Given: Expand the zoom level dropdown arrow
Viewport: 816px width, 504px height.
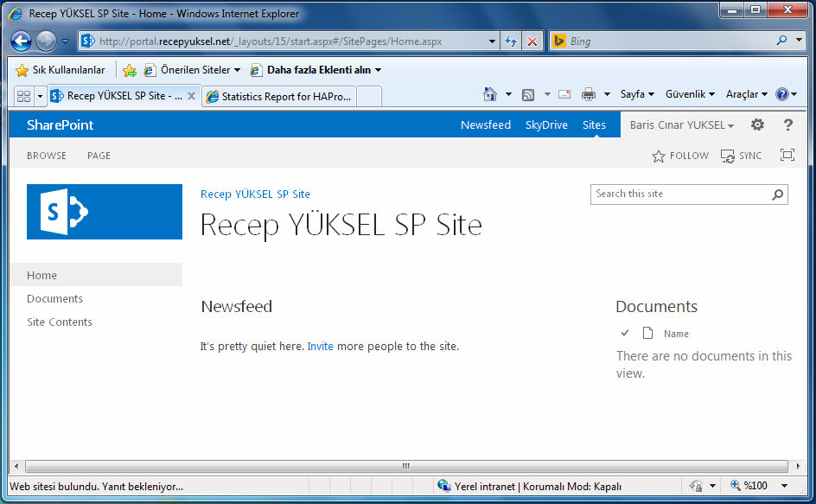Looking at the screenshot, I should tap(784, 486).
